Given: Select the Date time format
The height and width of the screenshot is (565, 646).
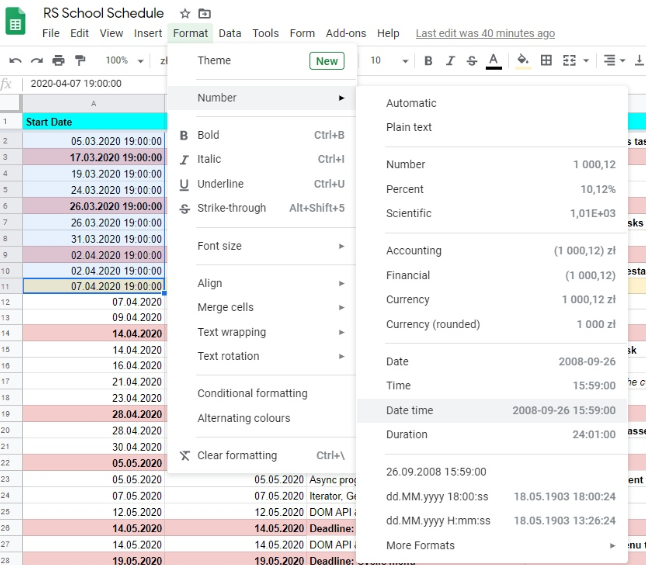Looking at the screenshot, I should 492,410.
